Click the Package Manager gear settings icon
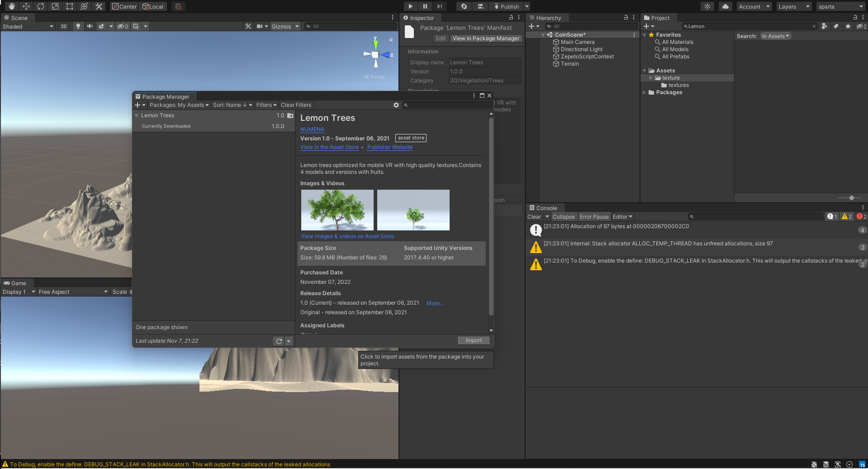Screen dimensions: 868x469 [x=396, y=105]
